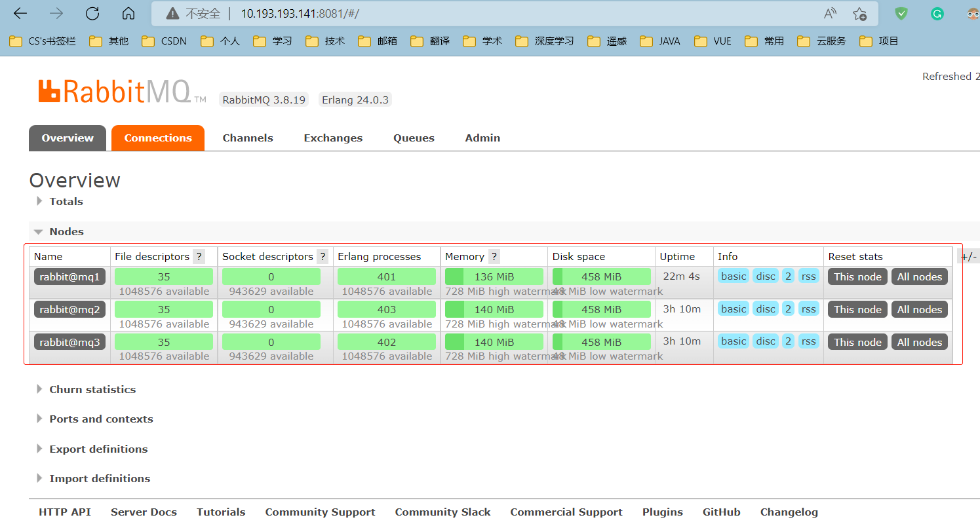Click the RabbitMQ logo
Image resolution: width=980 pixels, height=530 pixels.
coord(122,92)
